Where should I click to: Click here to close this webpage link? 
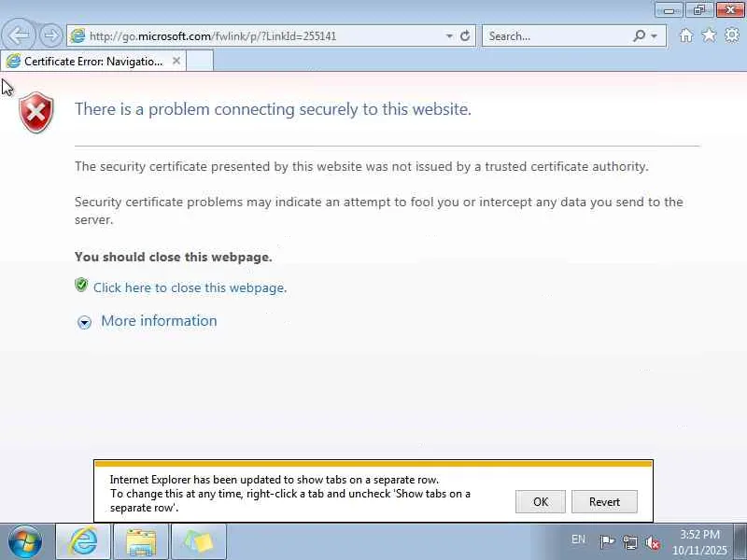(190, 287)
